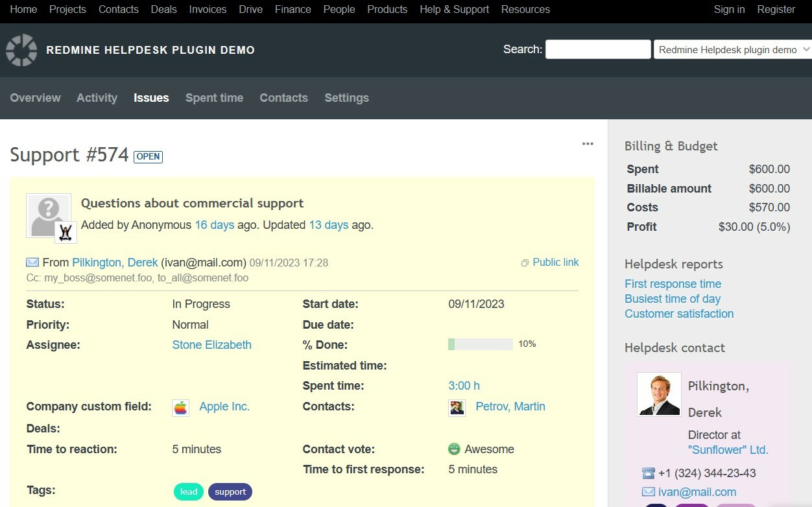The width and height of the screenshot is (812, 507).
Task: Click the Redmine Helpdesk plugin demo logo icon
Action: 21,49
